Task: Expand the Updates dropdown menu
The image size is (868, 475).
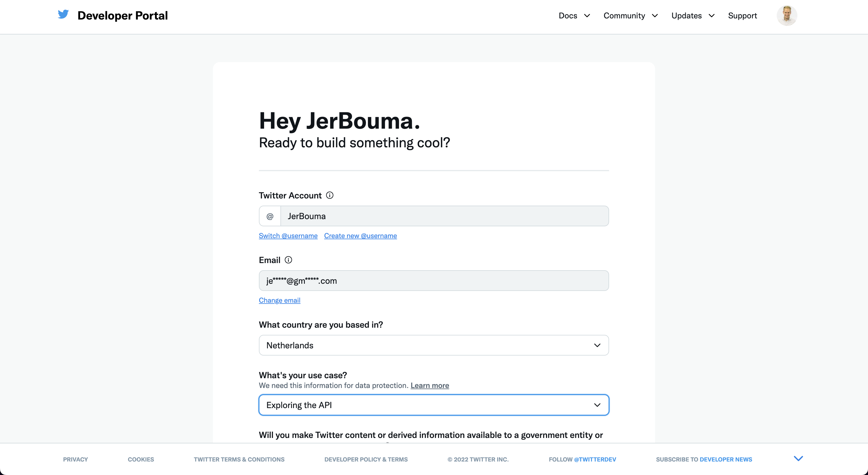Action: [x=693, y=16]
